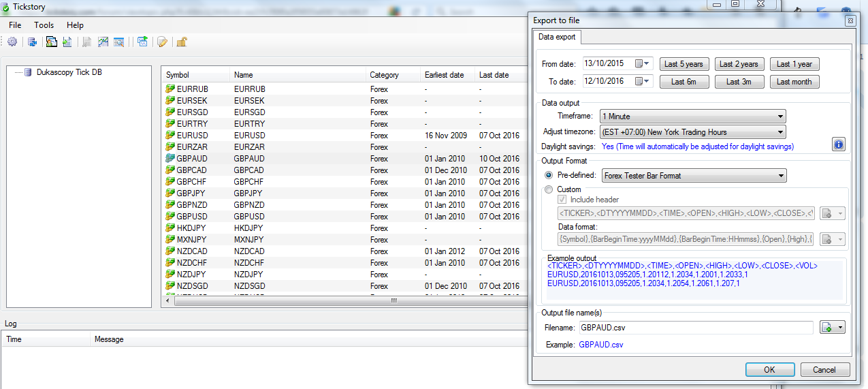Click the line chart toolbar icon

pyautogui.click(x=103, y=42)
